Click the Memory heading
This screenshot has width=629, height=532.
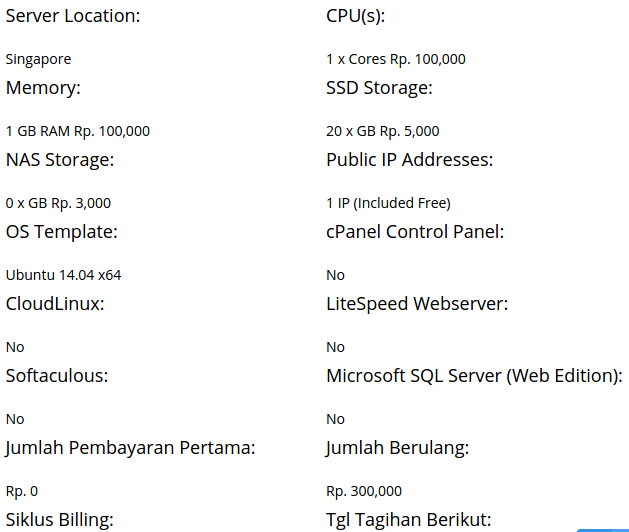(43, 88)
